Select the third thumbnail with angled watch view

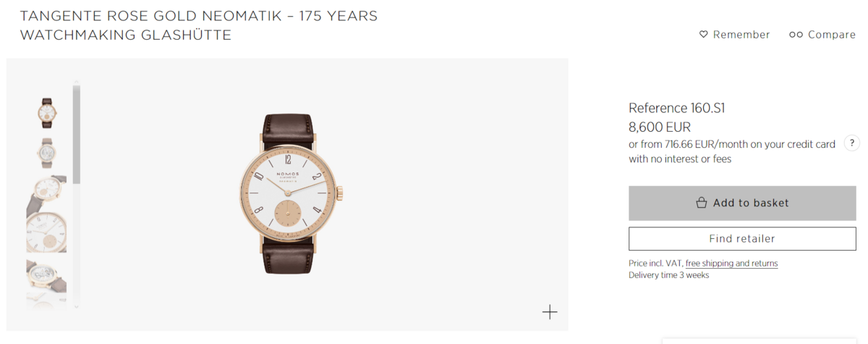tap(47, 193)
